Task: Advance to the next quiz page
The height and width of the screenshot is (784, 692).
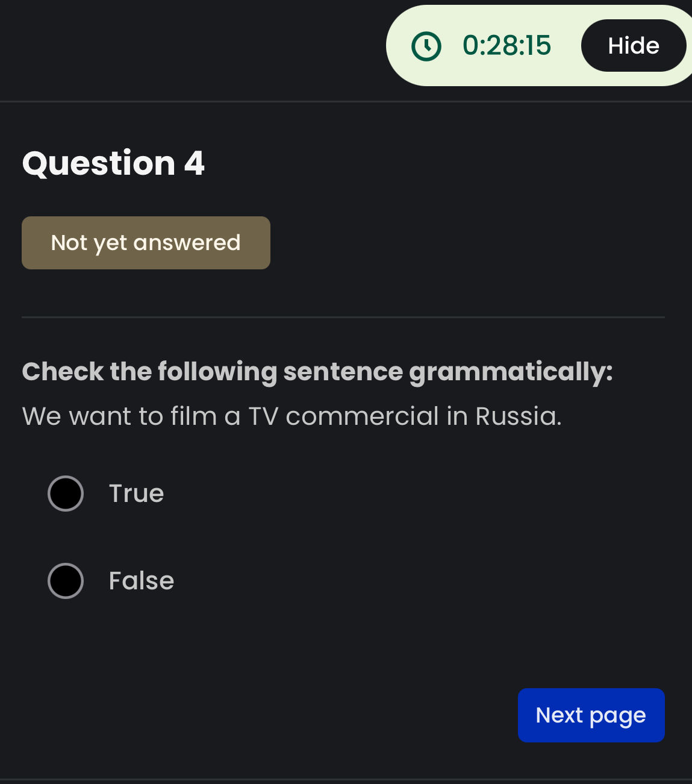Action: pos(590,715)
